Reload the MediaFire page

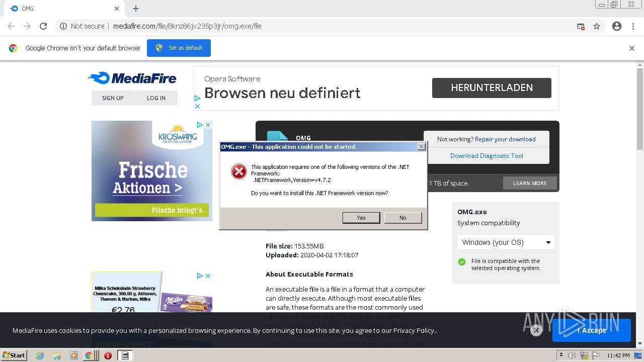[x=43, y=26]
